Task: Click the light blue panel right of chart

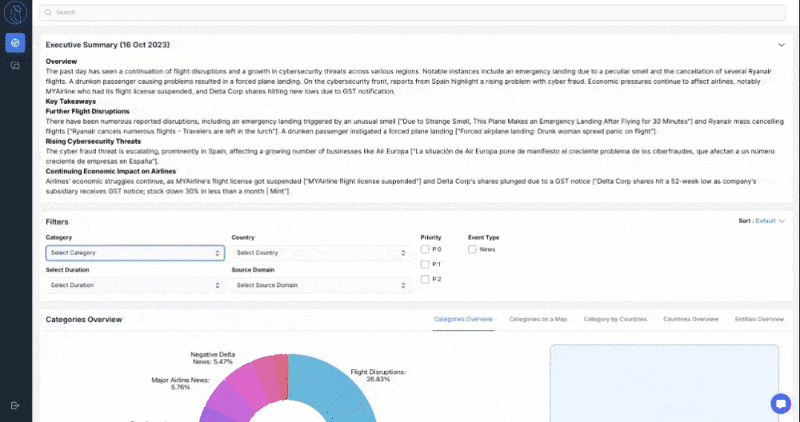Action: pyautogui.click(x=664, y=384)
